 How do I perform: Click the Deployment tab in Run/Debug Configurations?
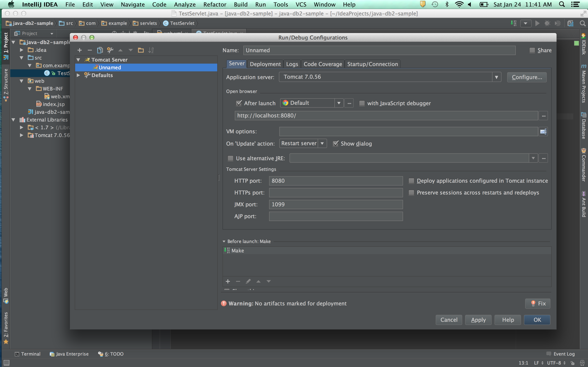click(x=265, y=64)
